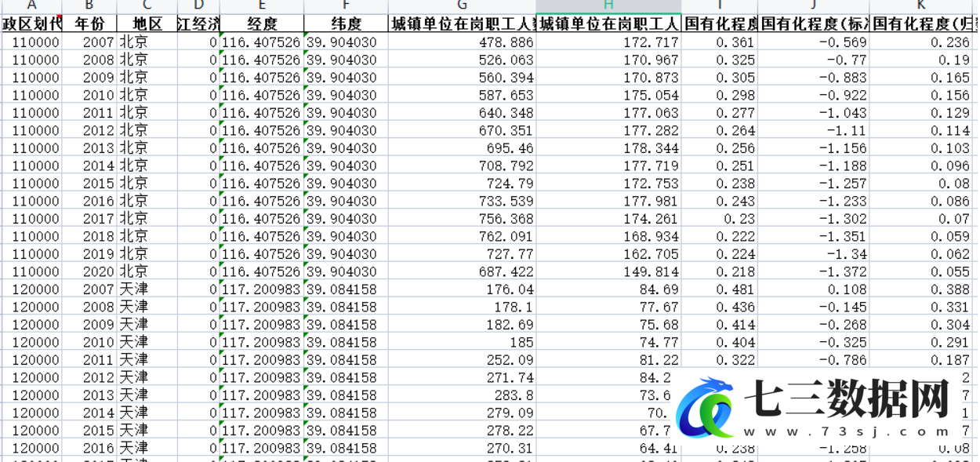The height and width of the screenshot is (462, 980).
Task: Select cell with value 283.8
Action: coord(462,395)
